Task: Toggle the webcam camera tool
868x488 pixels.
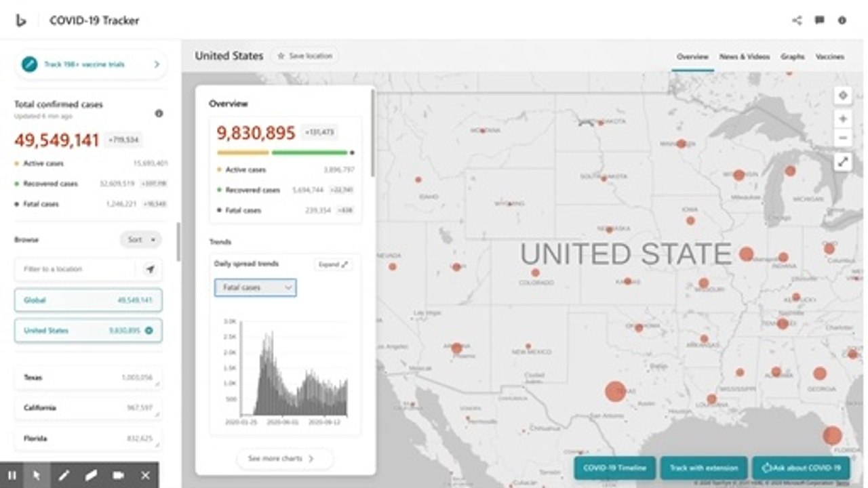Action: pyautogui.click(x=118, y=475)
